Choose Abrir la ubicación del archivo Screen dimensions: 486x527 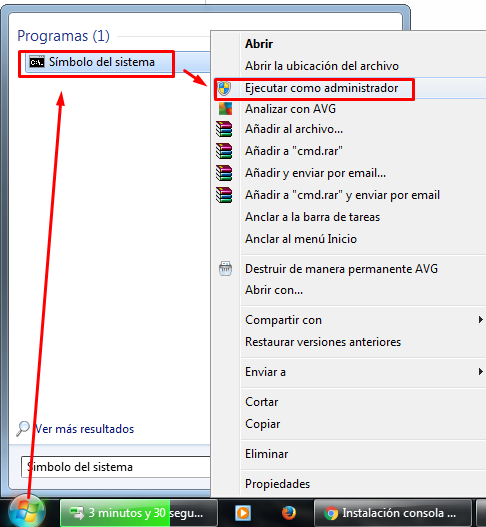(x=322, y=66)
